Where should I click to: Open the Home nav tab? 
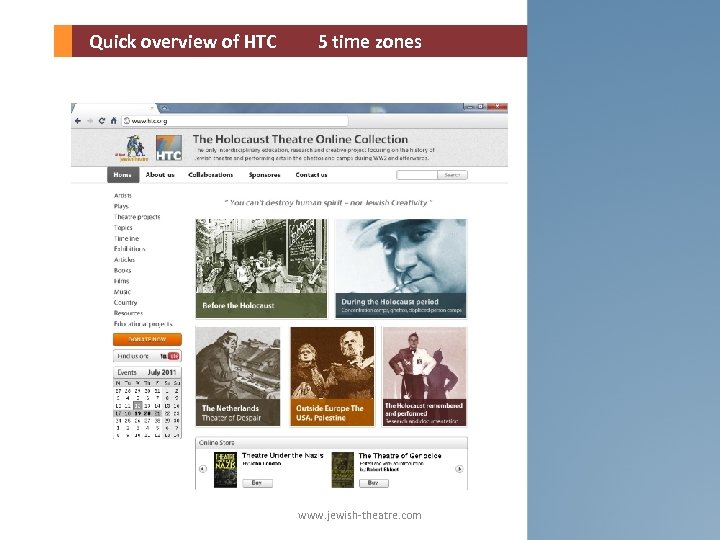click(x=123, y=175)
